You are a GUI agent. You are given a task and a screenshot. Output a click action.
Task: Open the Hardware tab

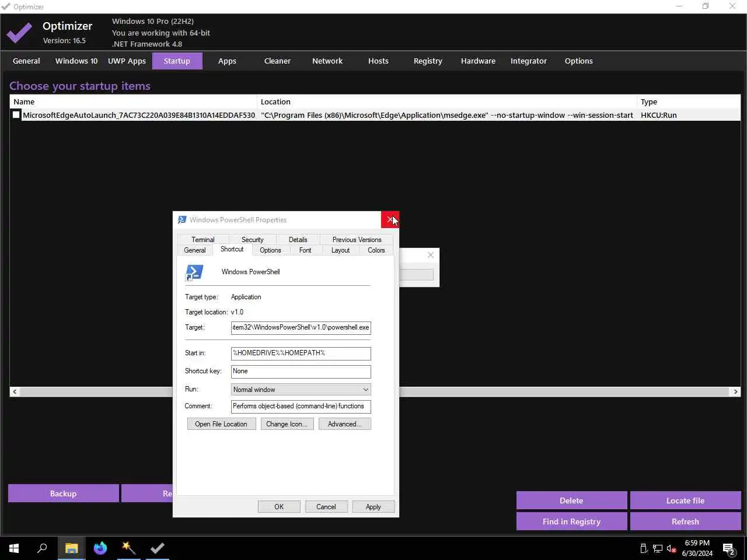pyautogui.click(x=478, y=61)
